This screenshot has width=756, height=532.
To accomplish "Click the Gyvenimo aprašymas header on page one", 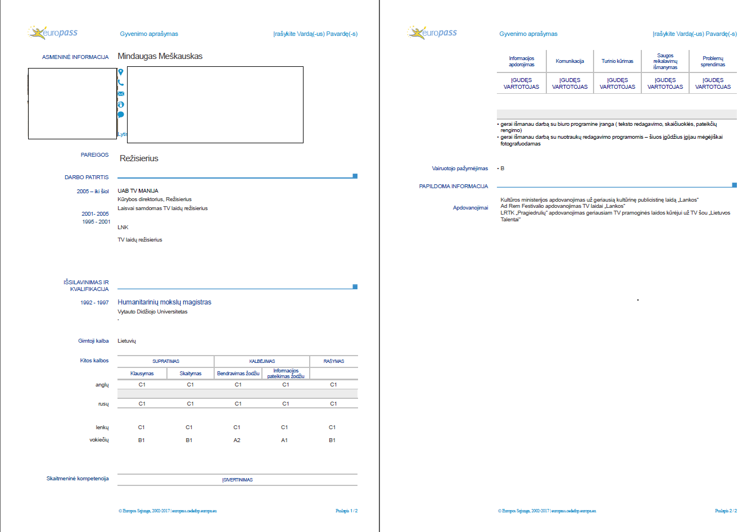I will point(149,34).
